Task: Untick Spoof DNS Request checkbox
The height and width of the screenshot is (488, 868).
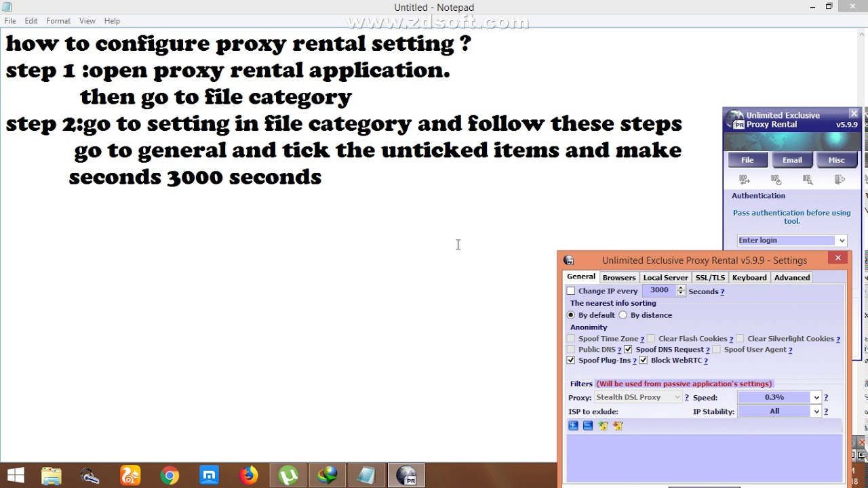Action: pyautogui.click(x=628, y=350)
